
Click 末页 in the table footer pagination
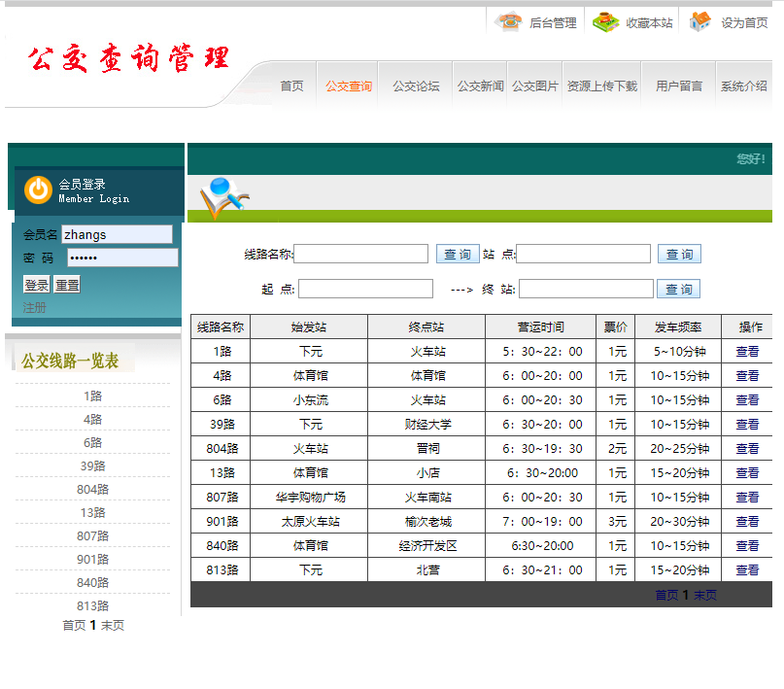705,595
